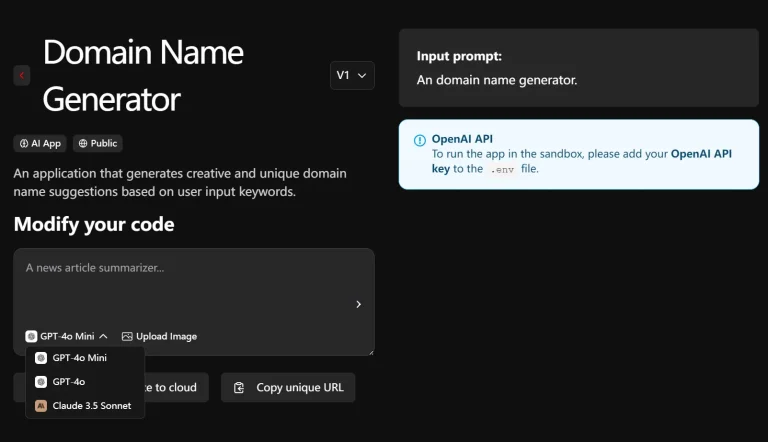This screenshot has height=442, width=768.
Task: Click the red back arrow button
Action: (22, 75)
